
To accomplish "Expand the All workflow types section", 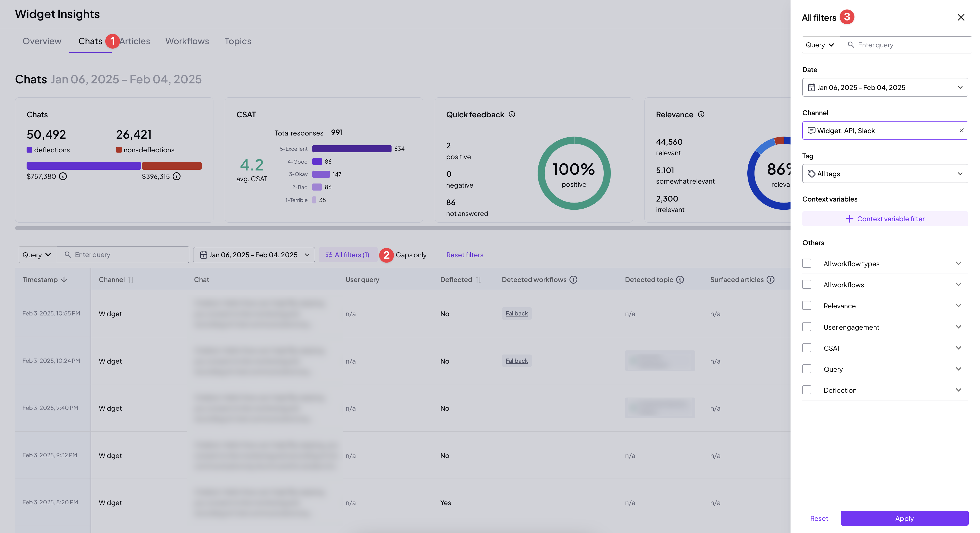I will 958,263.
